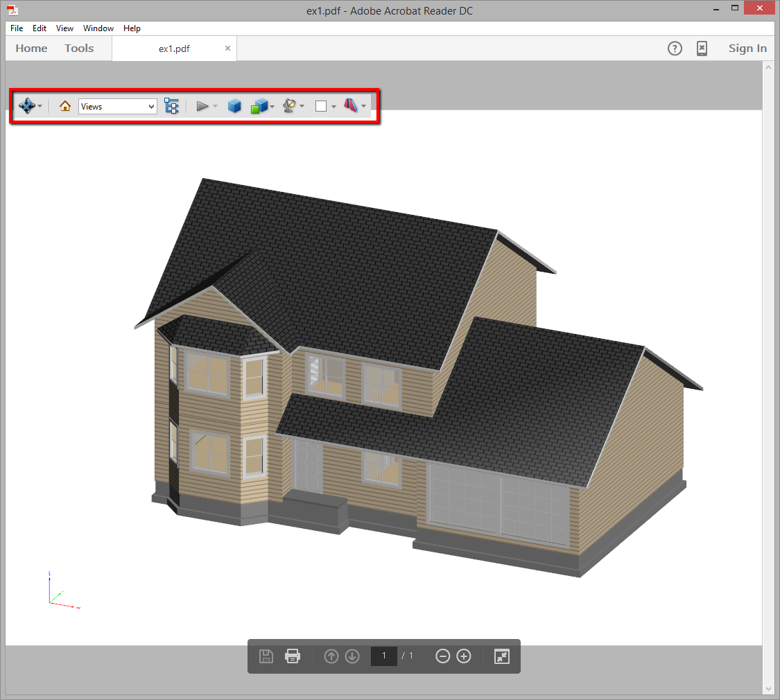Screen dimensions: 780x700
Task: Select the 3D Rotate navigation tool
Action: click(28, 106)
